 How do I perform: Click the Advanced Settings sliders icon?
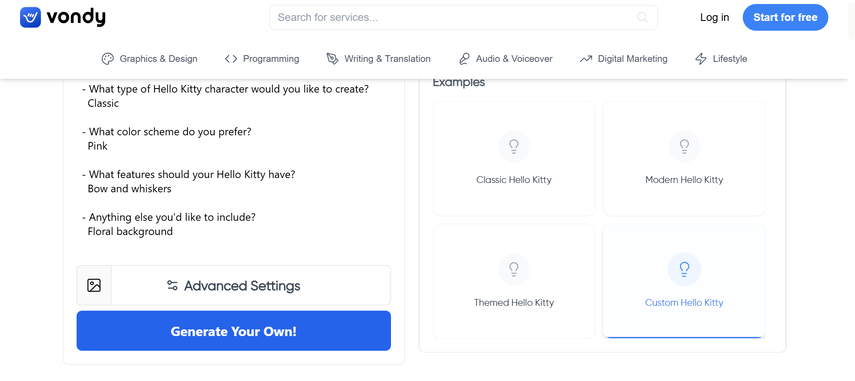[172, 285]
